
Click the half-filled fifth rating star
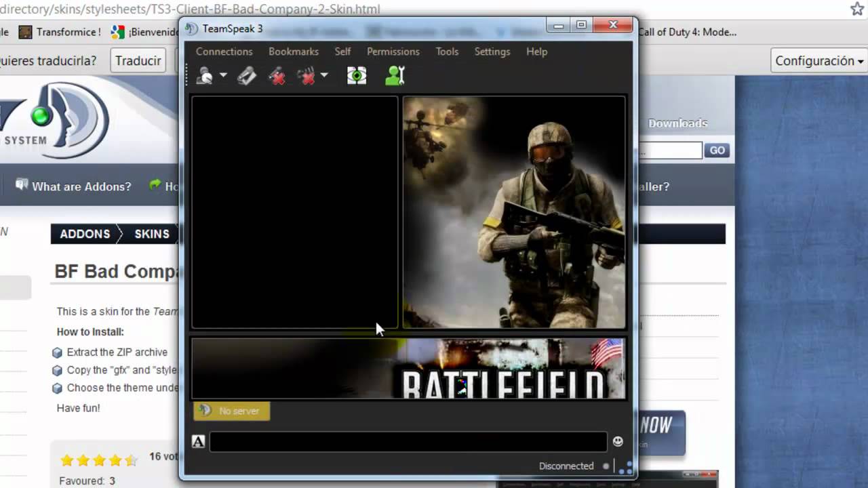pyautogui.click(x=131, y=460)
